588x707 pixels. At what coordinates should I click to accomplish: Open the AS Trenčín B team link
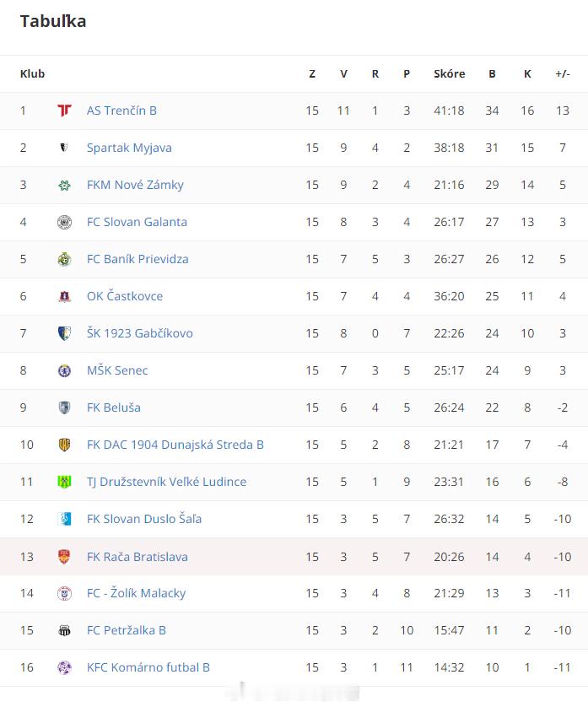[121, 111]
